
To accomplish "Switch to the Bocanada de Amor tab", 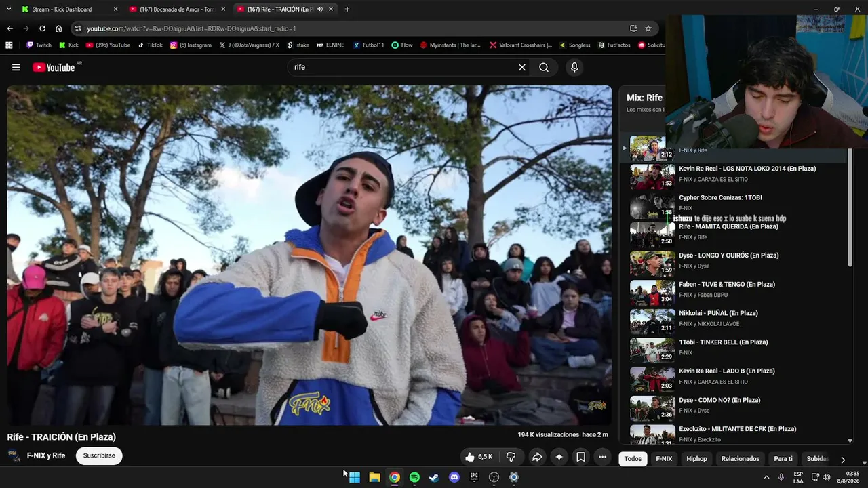I will click(x=177, y=9).
